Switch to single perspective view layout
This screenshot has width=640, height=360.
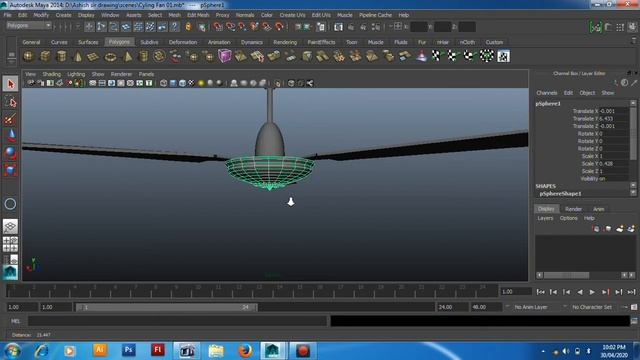(11, 226)
